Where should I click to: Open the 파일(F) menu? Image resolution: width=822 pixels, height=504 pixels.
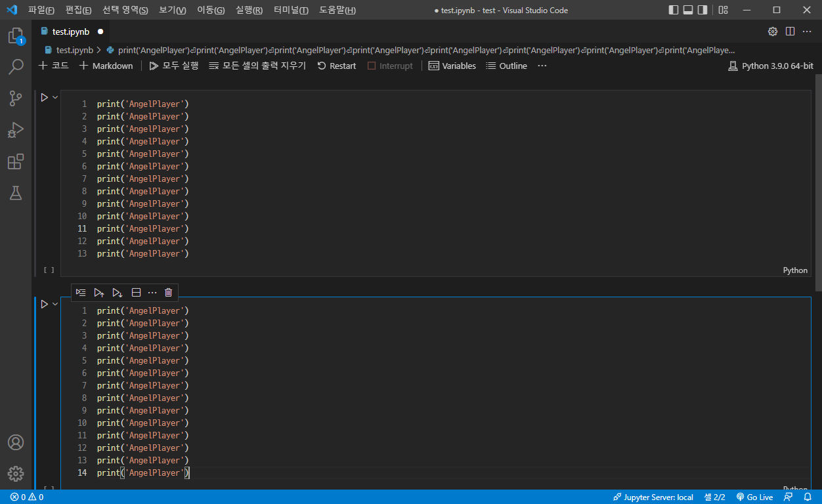pyautogui.click(x=41, y=10)
